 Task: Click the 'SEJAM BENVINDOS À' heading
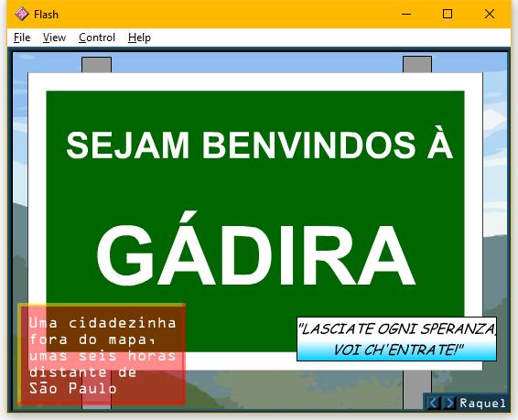click(259, 144)
